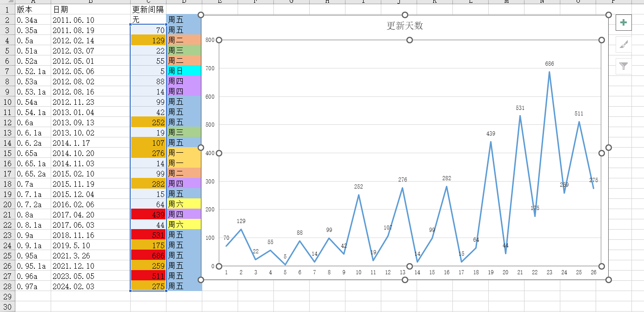Click the outer chart frame's bottom-left corner handle
This screenshot has width=644, height=312.
[x=201, y=279]
